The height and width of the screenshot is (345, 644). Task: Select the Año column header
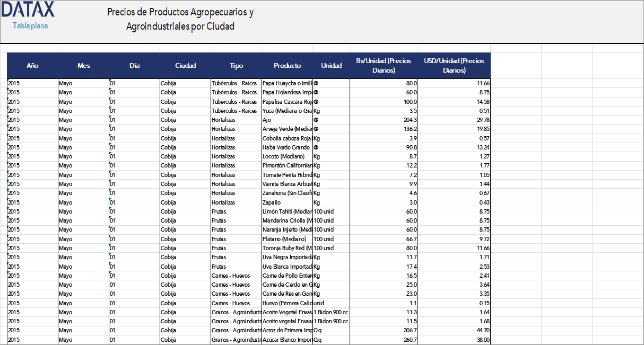(32, 65)
